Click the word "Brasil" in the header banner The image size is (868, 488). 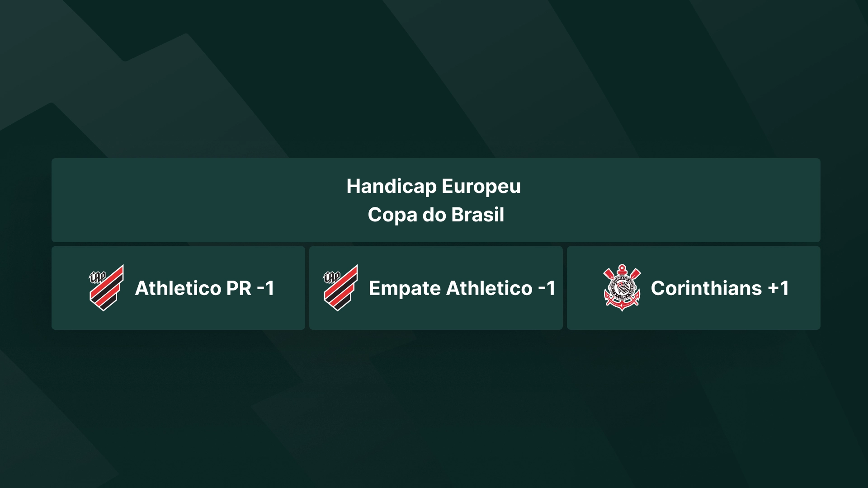477,215
